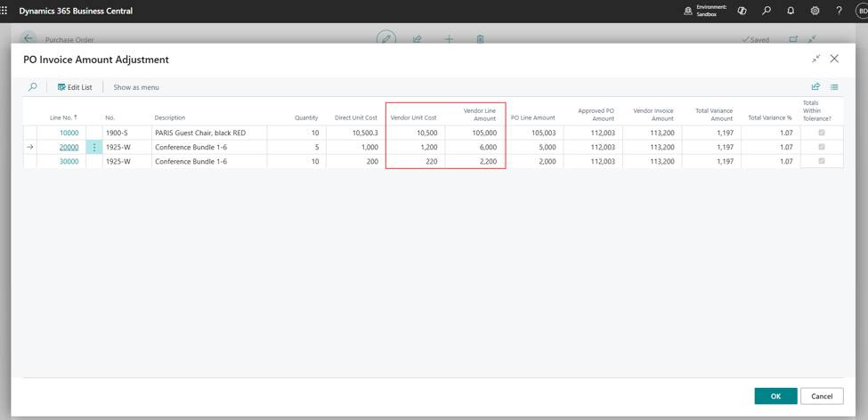Click the share icon in the dialog toolbar
This screenshot has height=420, width=868.
[815, 87]
